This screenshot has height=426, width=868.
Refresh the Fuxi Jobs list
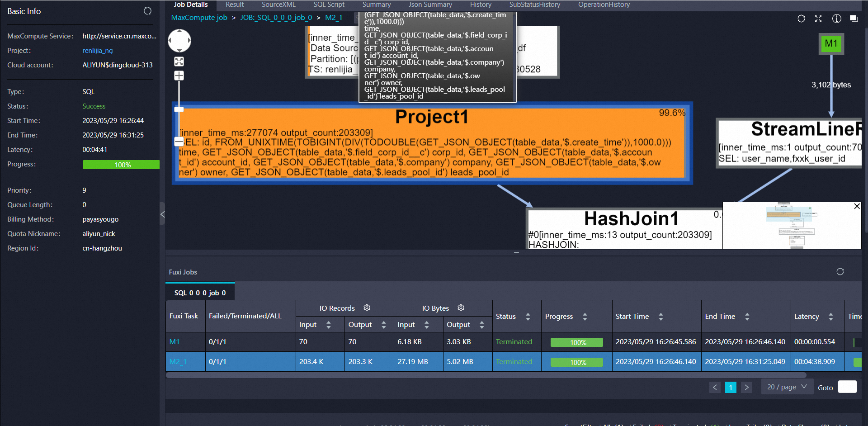[x=840, y=272]
